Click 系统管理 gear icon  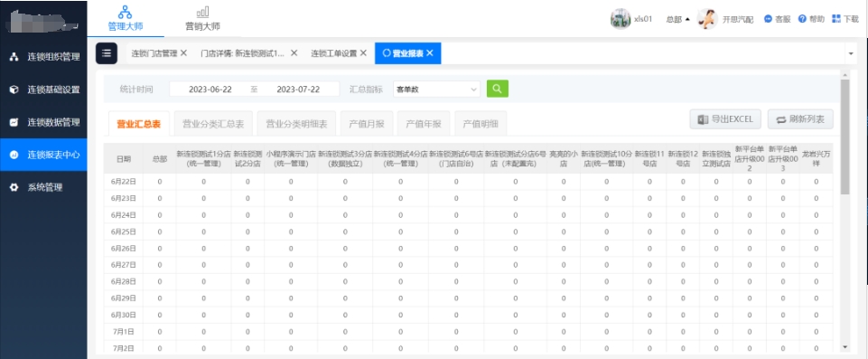click(14, 187)
